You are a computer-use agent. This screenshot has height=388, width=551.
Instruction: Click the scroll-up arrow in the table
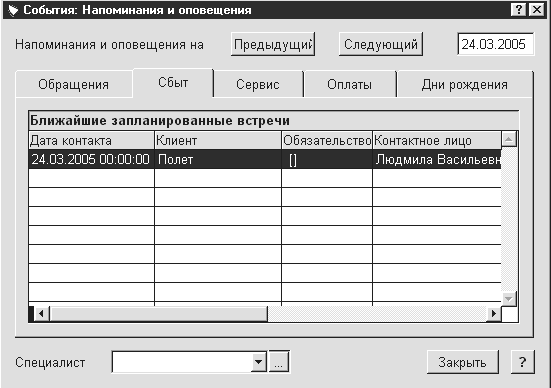pyautogui.click(x=509, y=140)
